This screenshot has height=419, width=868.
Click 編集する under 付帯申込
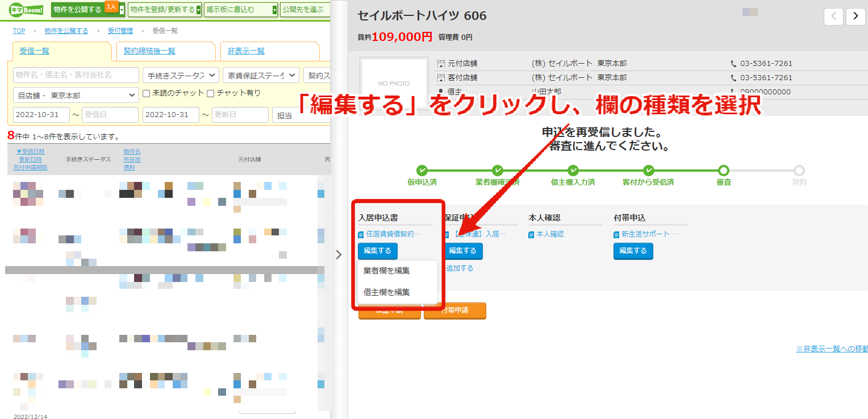coord(633,251)
